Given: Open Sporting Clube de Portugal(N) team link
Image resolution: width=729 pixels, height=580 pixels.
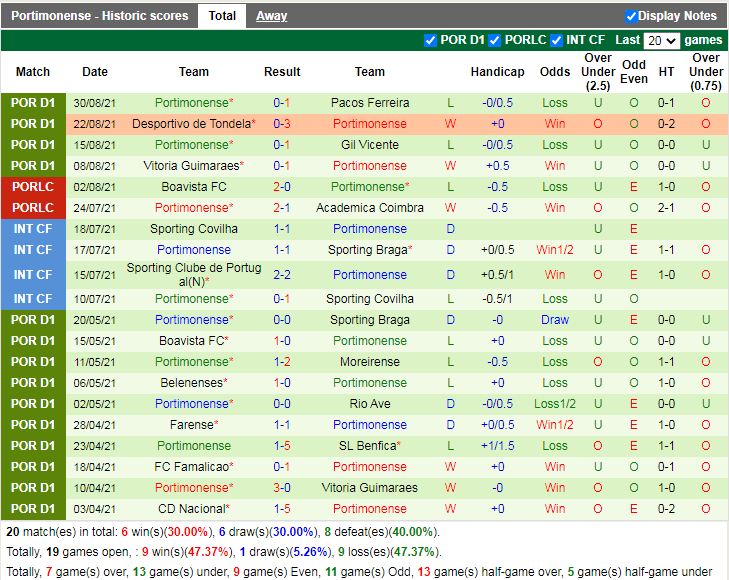Looking at the screenshot, I should pos(193,274).
